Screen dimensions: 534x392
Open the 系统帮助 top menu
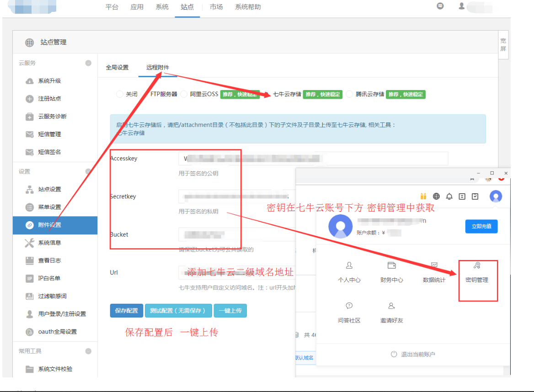click(x=248, y=7)
